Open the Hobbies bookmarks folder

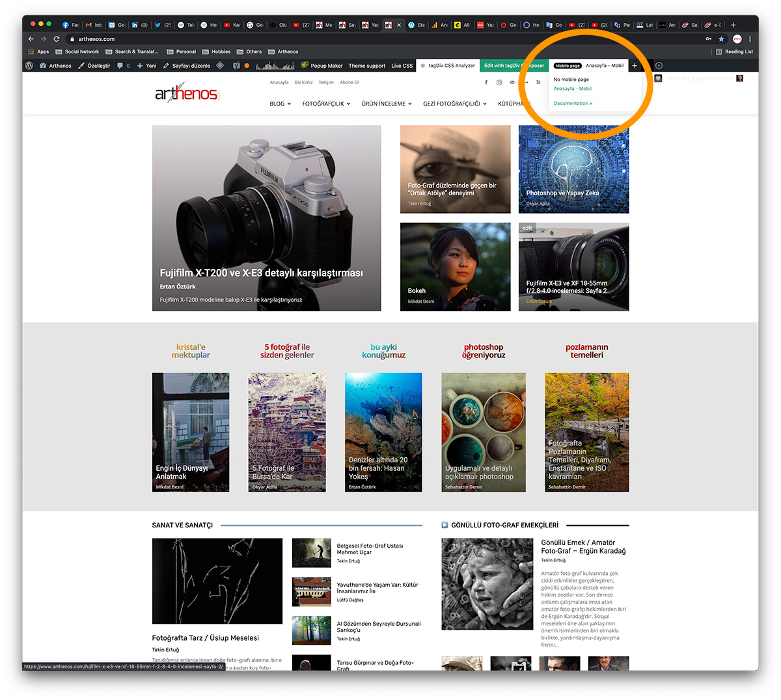point(216,51)
